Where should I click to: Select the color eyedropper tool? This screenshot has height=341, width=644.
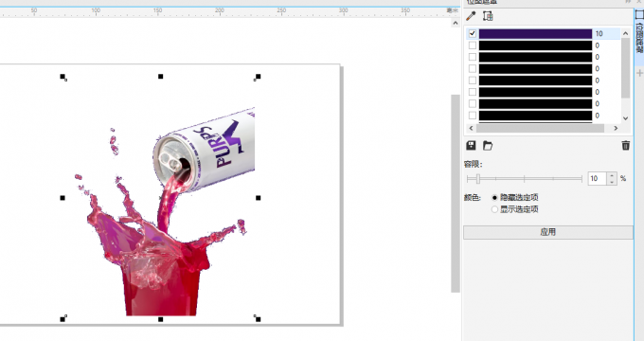[x=471, y=16]
